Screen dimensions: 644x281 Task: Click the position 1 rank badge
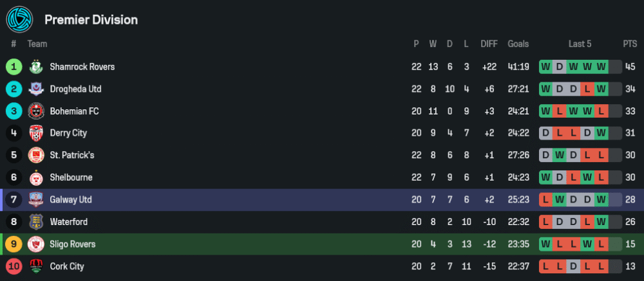click(x=14, y=67)
